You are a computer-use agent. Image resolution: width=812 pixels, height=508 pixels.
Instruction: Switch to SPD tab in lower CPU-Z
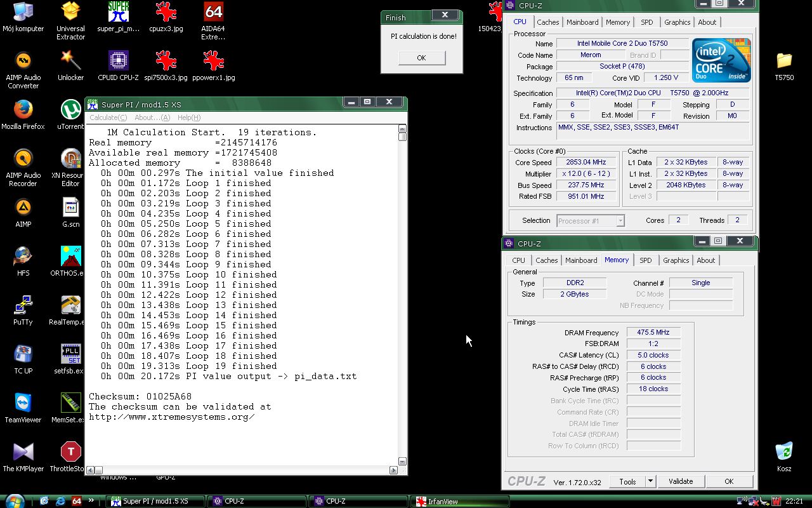click(646, 260)
